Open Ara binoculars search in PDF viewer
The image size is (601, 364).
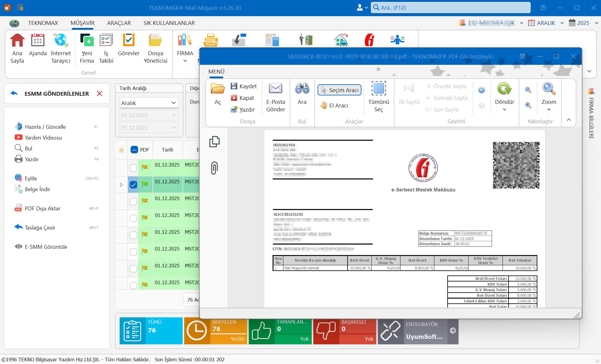302,94
